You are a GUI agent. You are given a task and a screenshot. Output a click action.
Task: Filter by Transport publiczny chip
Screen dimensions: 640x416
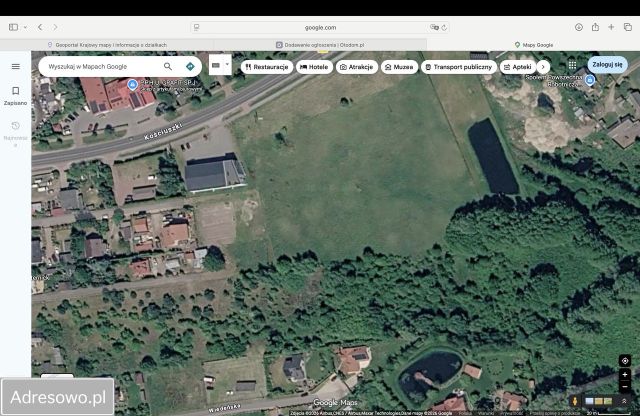(459, 67)
